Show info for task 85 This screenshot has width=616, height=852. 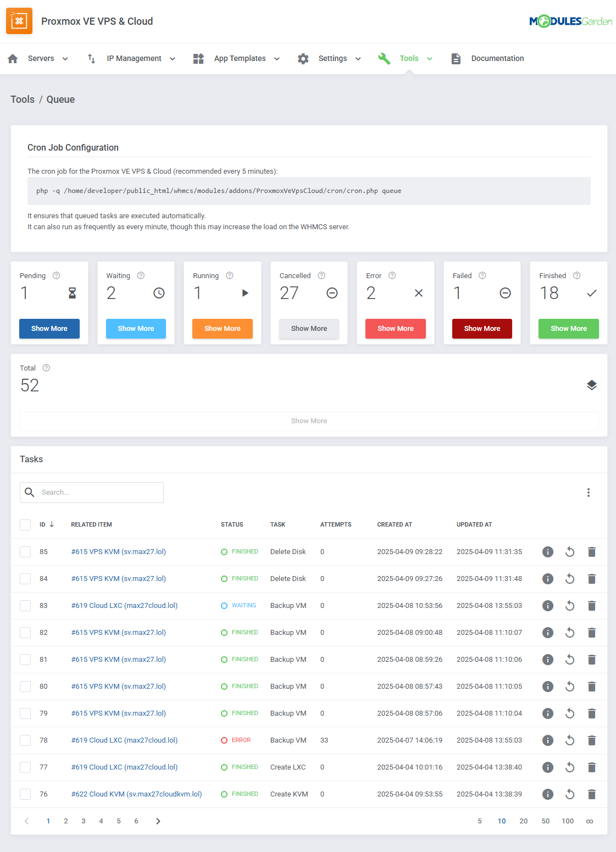pyautogui.click(x=548, y=552)
